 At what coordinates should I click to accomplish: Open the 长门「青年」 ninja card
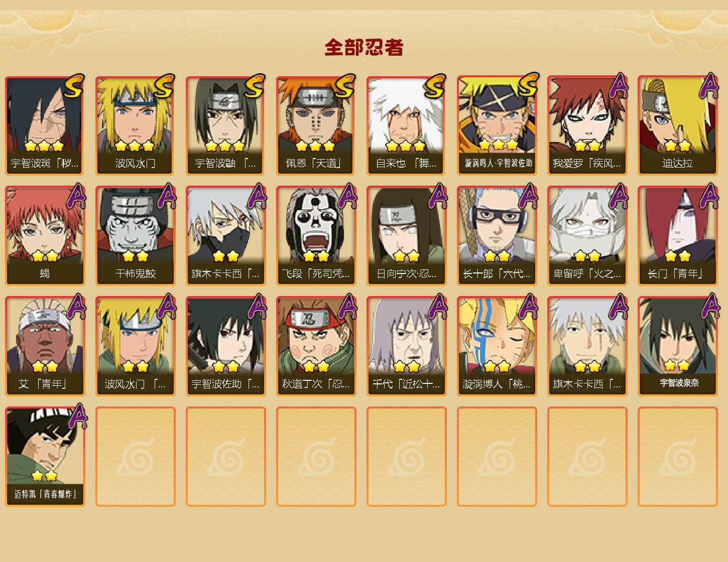pyautogui.click(x=678, y=236)
